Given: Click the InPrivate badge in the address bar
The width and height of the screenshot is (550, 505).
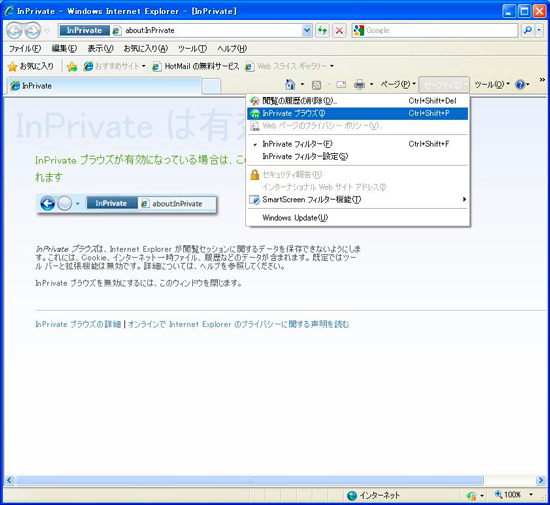Looking at the screenshot, I should (84, 31).
